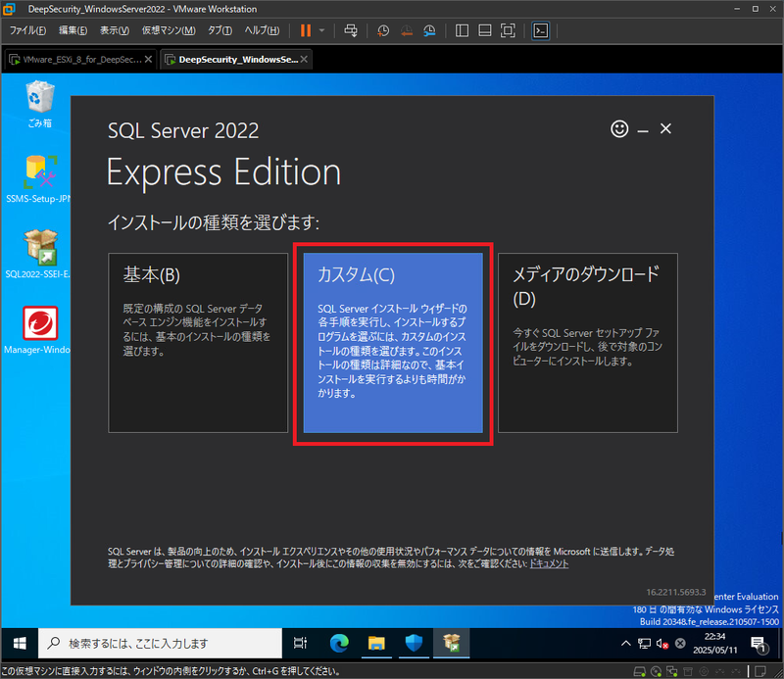The height and width of the screenshot is (679, 784).
Task: Open File Explorer from the taskbar
Action: (x=376, y=643)
